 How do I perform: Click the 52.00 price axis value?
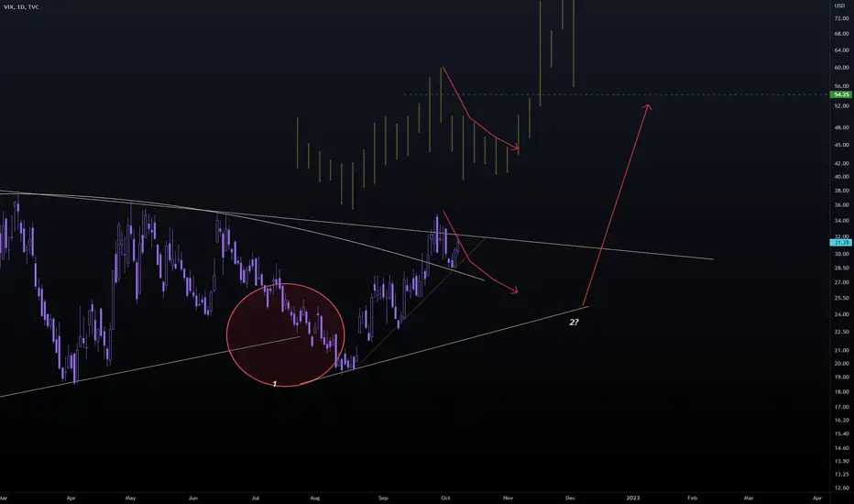841,106
